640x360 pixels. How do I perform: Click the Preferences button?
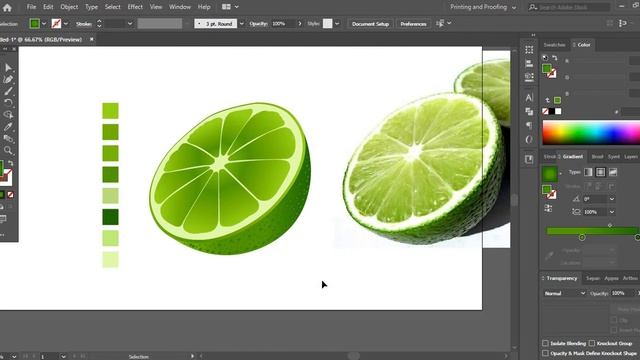click(413, 24)
